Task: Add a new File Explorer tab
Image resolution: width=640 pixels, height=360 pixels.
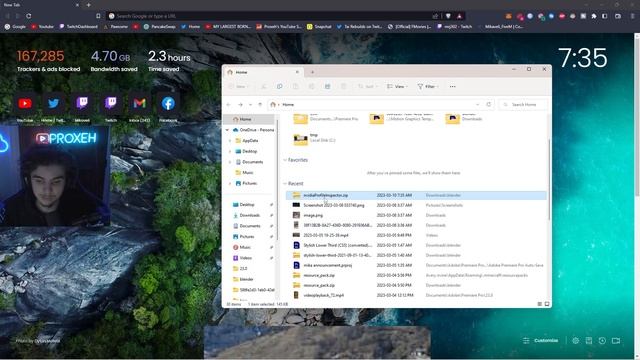Action: click(313, 72)
